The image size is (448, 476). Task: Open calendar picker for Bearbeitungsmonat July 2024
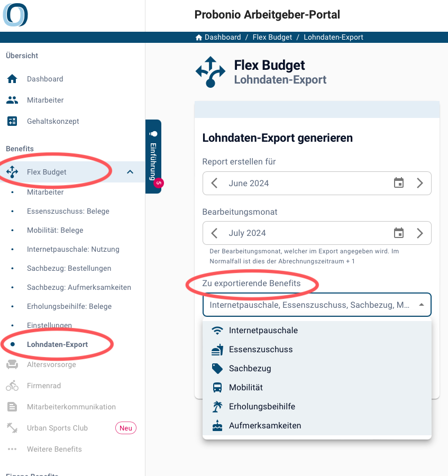(x=398, y=233)
